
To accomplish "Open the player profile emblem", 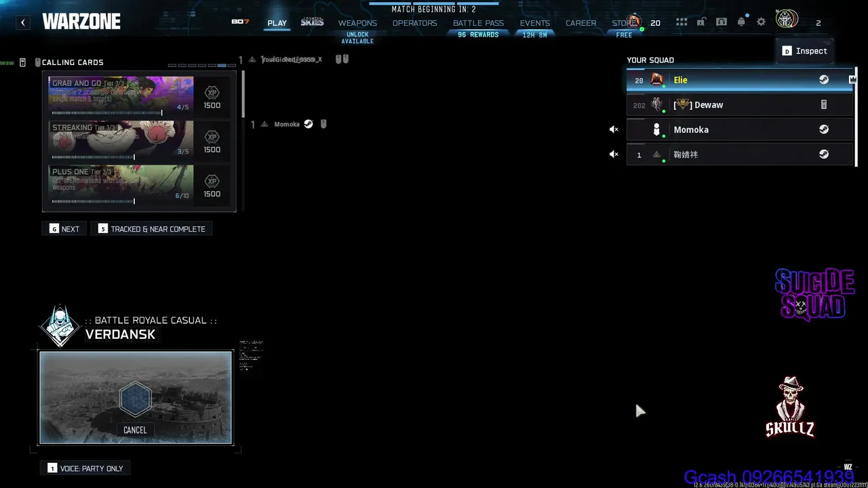I will [x=787, y=20].
